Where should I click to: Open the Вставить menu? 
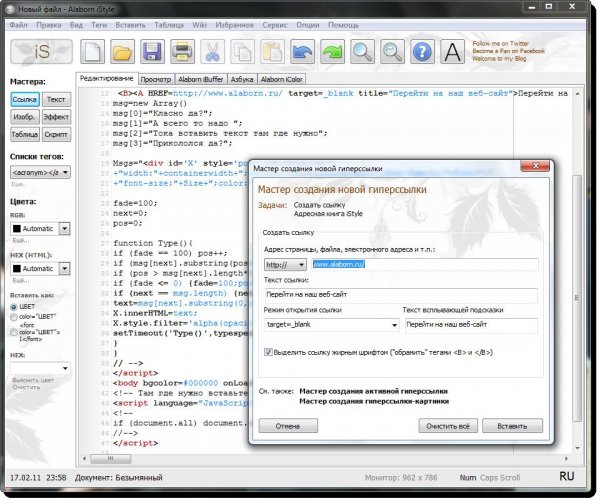tap(130, 25)
